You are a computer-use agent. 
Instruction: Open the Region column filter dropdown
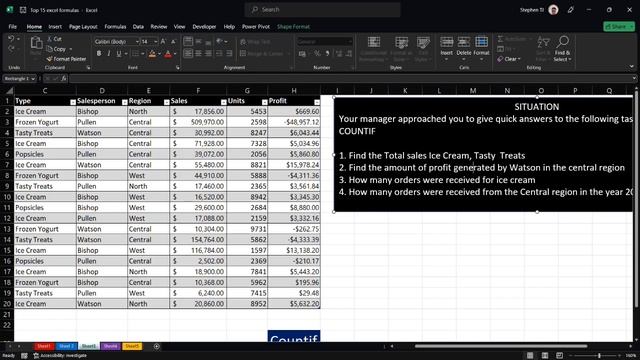(x=167, y=102)
